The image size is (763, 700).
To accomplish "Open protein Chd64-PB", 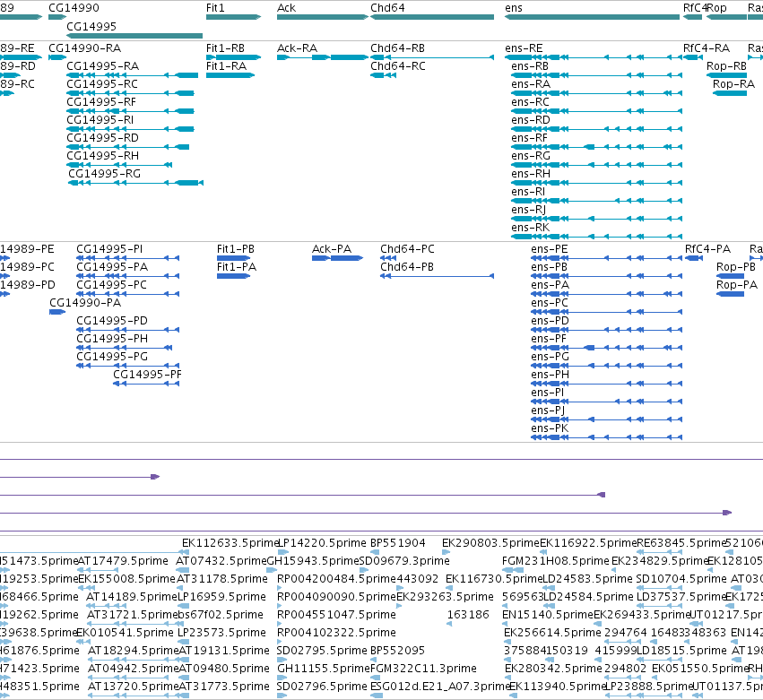I will (x=407, y=267).
